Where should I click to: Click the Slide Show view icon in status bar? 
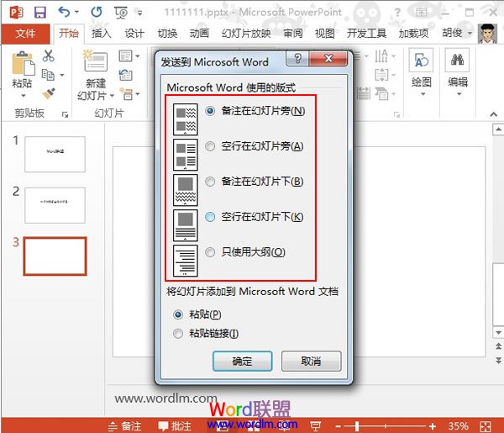[x=315, y=426]
